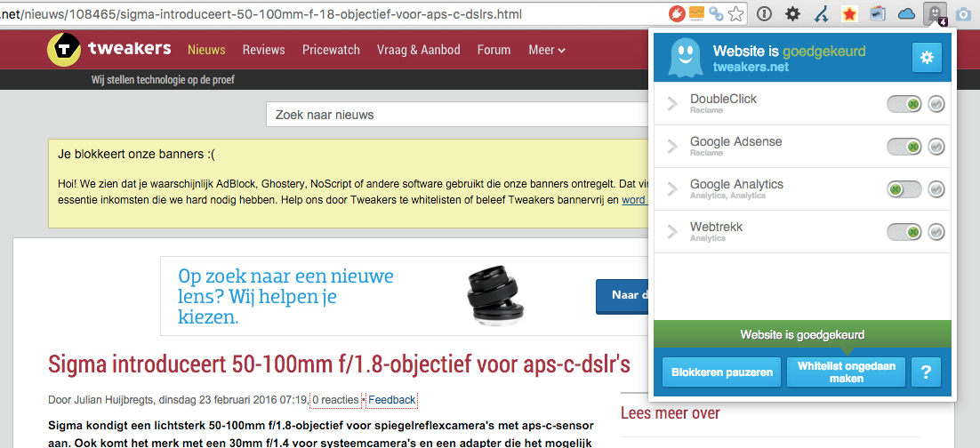Toggle blocking for Google Analytics tracker
This screenshot has width=980, height=448.
904,189
